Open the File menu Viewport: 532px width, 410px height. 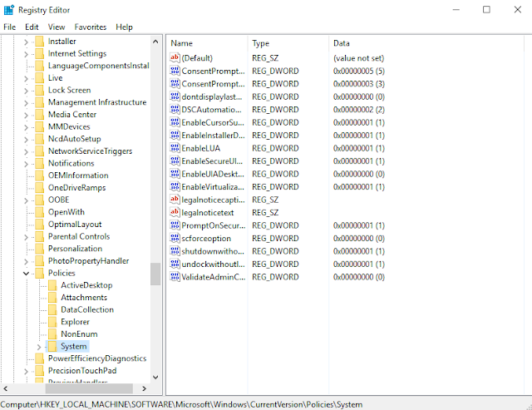(x=9, y=27)
